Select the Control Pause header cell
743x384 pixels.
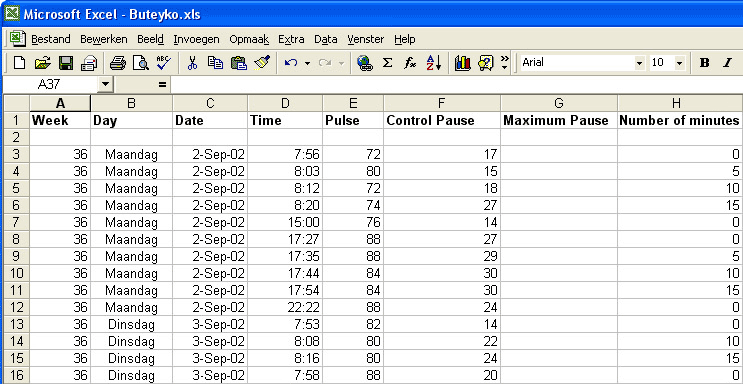(x=442, y=120)
